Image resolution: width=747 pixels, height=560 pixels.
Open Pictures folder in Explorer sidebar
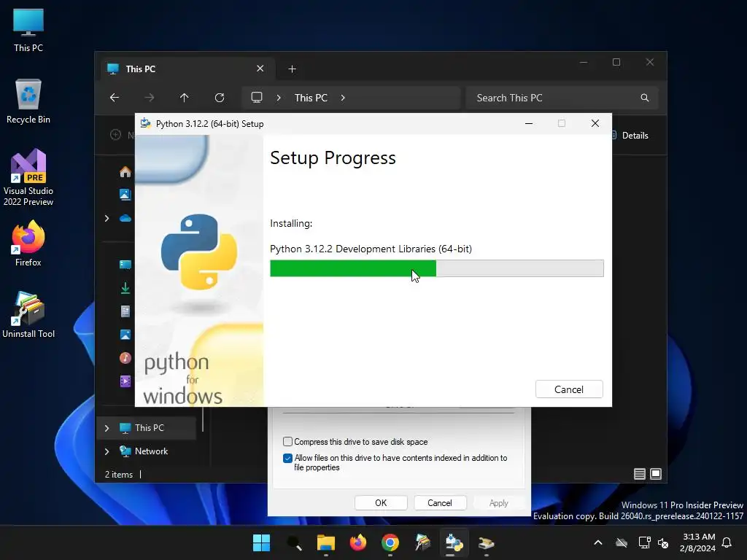tap(125, 335)
